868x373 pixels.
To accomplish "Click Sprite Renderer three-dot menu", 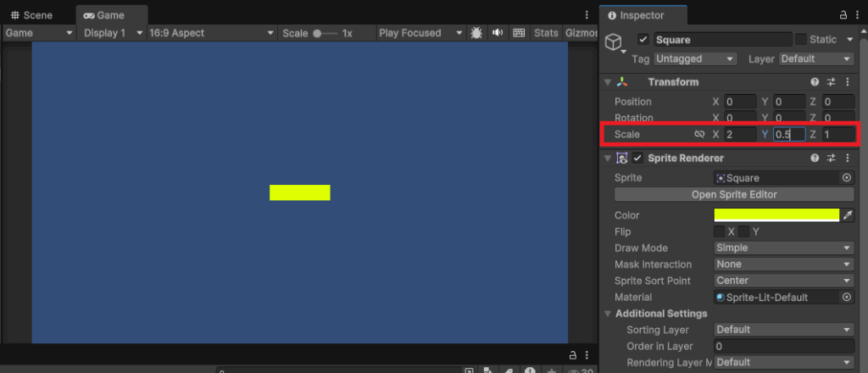I will click(x=848, y=159).
